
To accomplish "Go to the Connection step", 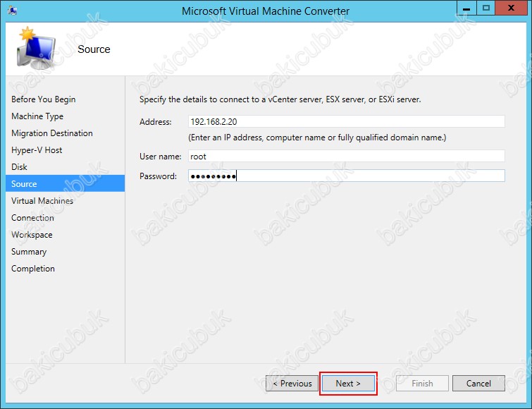I will tap(32, 218).
